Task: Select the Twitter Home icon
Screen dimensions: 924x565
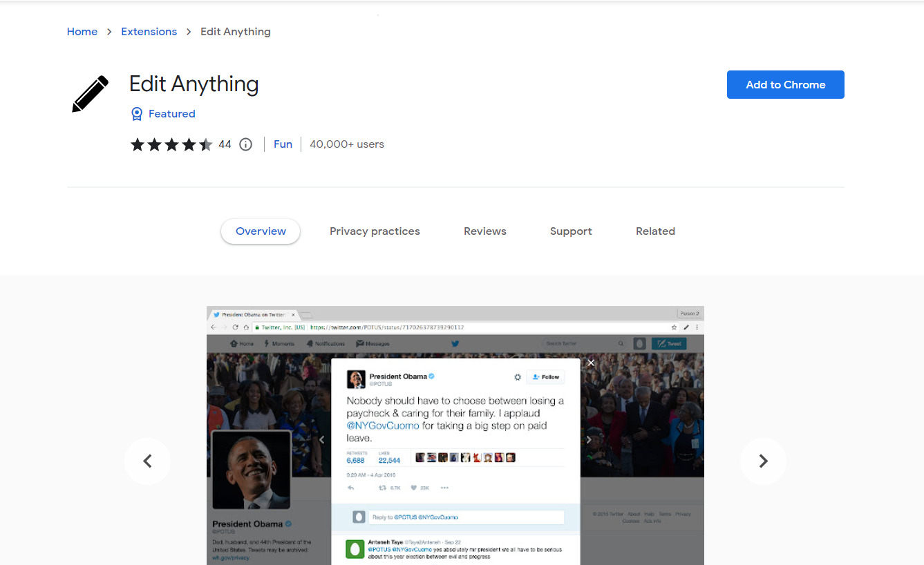Action: [234, 343]
